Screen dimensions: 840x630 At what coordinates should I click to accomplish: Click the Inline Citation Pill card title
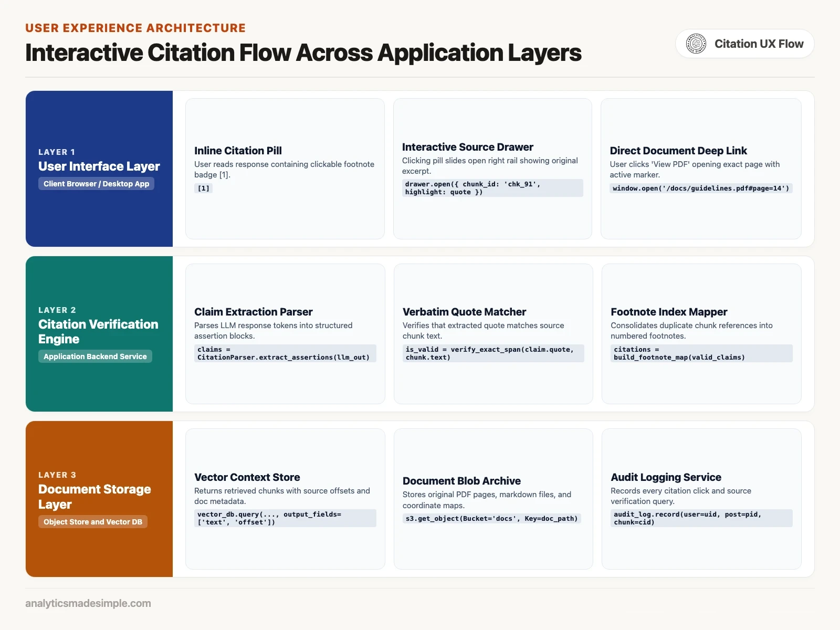(238, 151)
